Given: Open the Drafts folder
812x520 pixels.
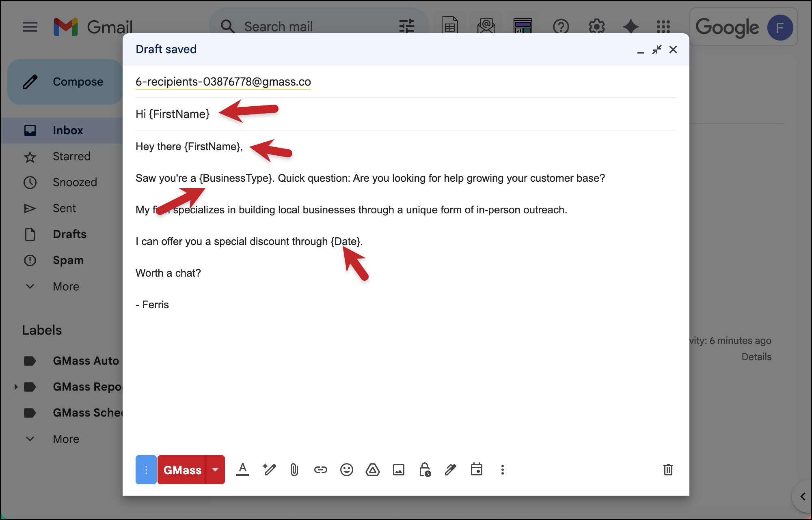Looking at the screenshot, I should 69,234.
